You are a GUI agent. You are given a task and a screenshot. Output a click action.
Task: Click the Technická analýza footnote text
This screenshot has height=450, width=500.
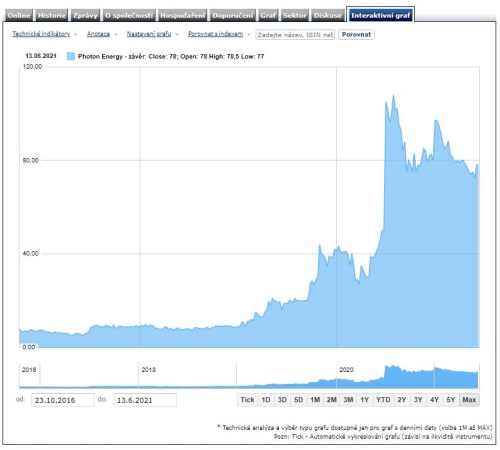click(x=355, y=428)
